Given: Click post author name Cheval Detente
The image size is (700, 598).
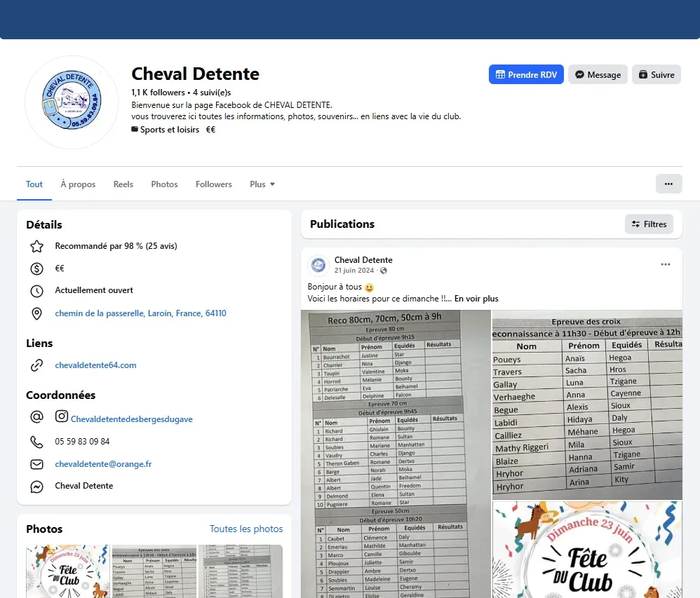Looking at the screenshot, I should coord(363,259).
